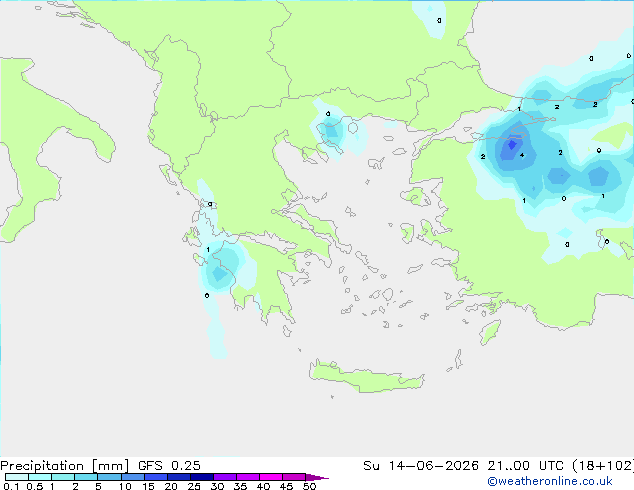Image resolution: width=634 pixels, height=490 pixels.
Task: Pick the 20–25 mm dark blue legend swatch
Action: pos(178,477)
